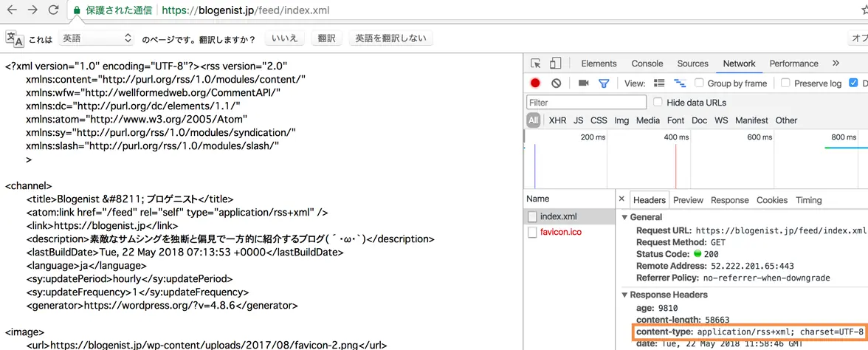Click the 翻訳 translate button
Screen dimensions: 868x350
tap(326, 38)
